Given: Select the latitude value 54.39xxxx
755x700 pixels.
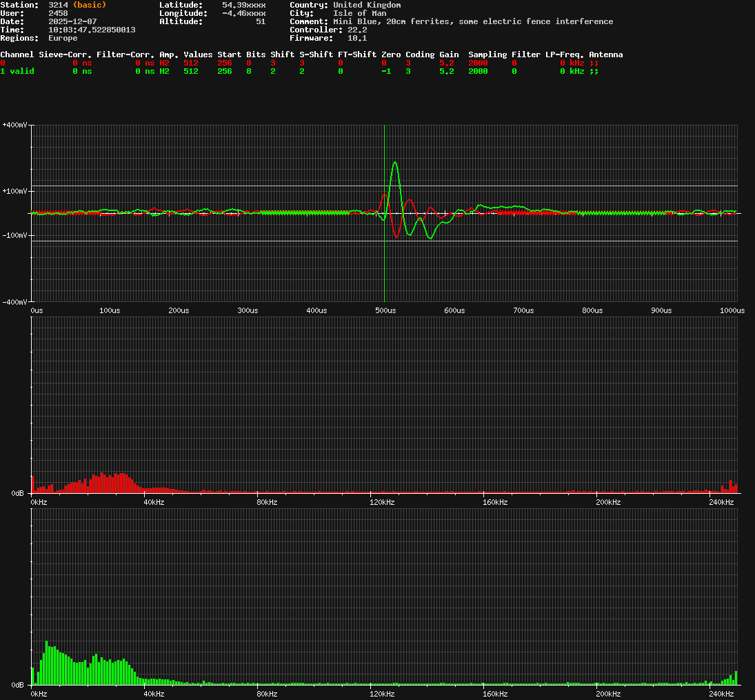Looking at the screenshot, I should (243, 5).
